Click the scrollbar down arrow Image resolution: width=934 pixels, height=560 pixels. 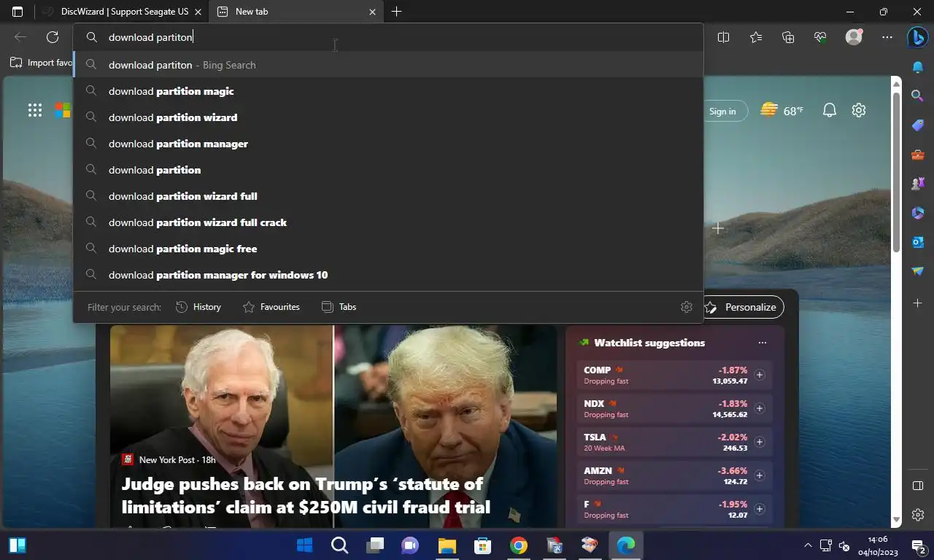897,520
